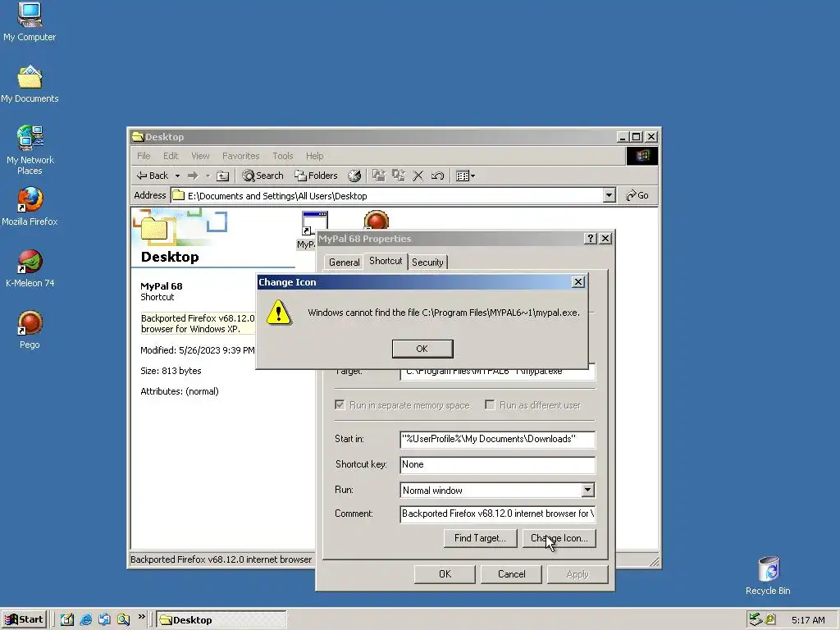Click Back toolbar button in Explorer
The image size is (840, 630).
[153, 176]
